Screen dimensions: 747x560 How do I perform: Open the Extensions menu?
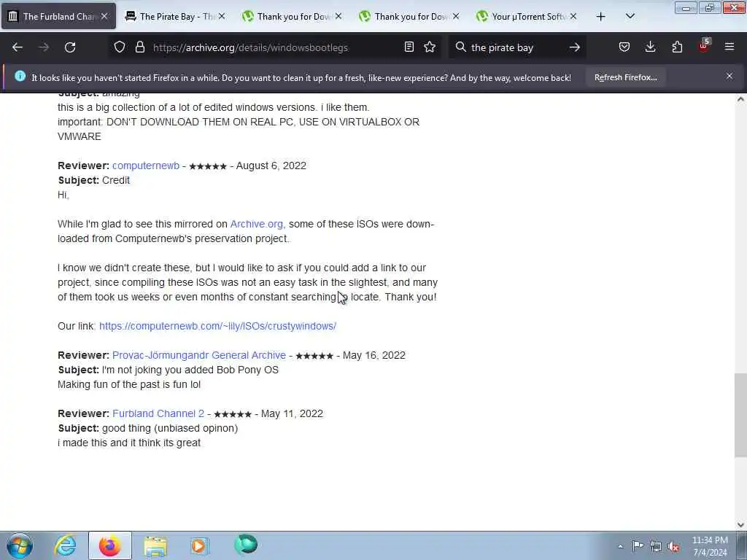coord(677,47)
